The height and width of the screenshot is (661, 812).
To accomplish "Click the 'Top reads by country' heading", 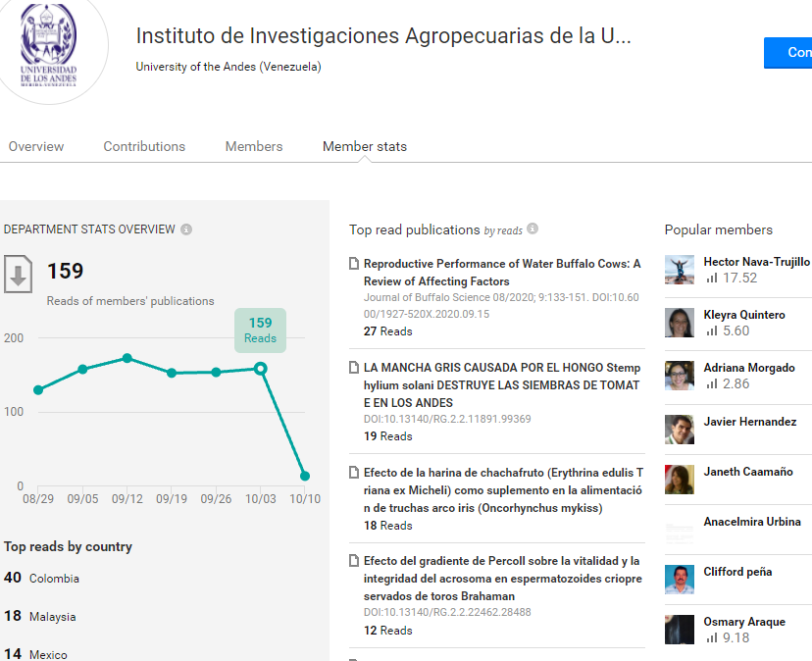I will click(x=68, y=546).
